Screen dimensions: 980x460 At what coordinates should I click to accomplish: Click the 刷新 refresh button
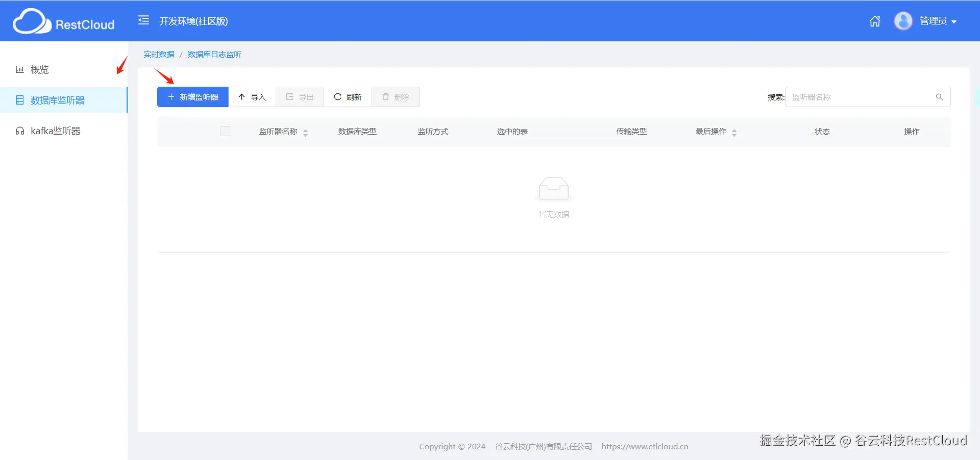348,97
